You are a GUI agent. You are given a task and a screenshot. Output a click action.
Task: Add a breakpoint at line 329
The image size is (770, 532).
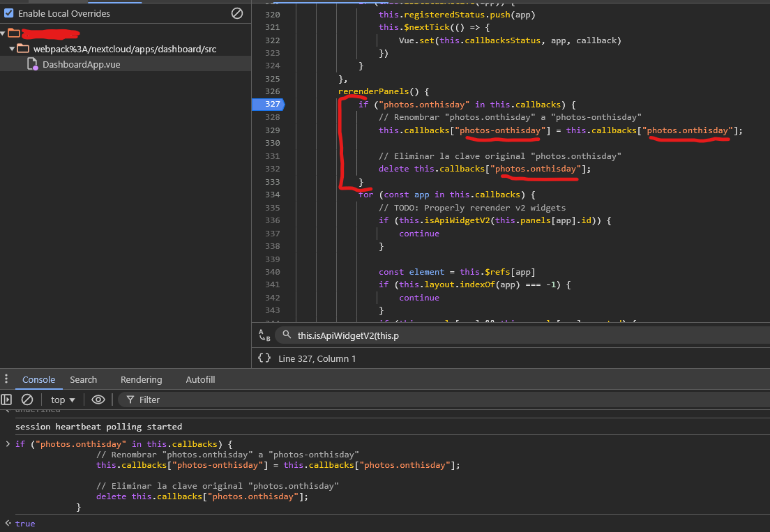click(x=272, y=130)
